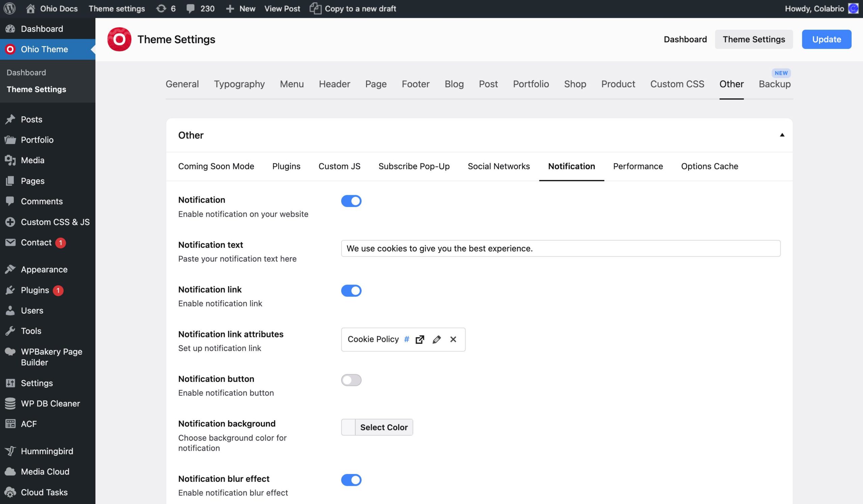
Task: Click Theme settings in admin bar
Action: click(117, 8)
